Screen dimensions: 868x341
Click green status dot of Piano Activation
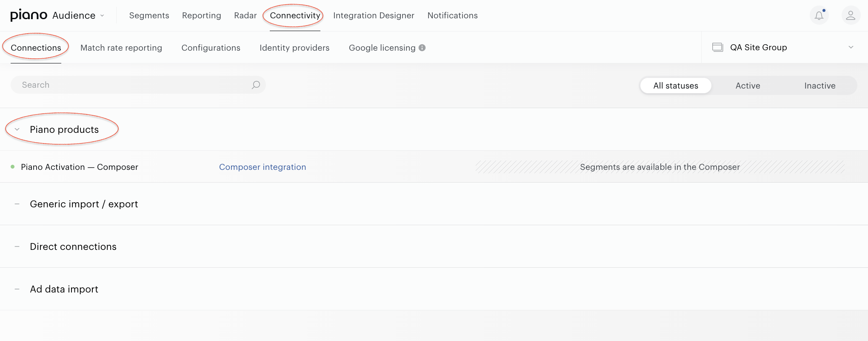click(x=13, y=167)
